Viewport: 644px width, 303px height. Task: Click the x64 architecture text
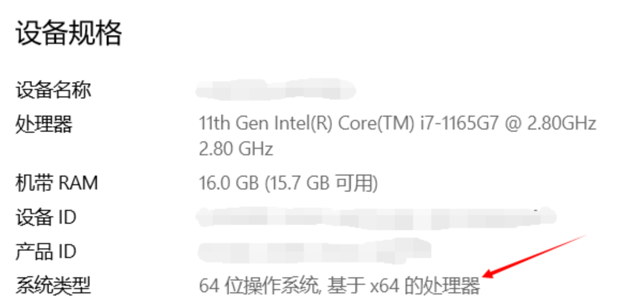(x=385, y=287)
